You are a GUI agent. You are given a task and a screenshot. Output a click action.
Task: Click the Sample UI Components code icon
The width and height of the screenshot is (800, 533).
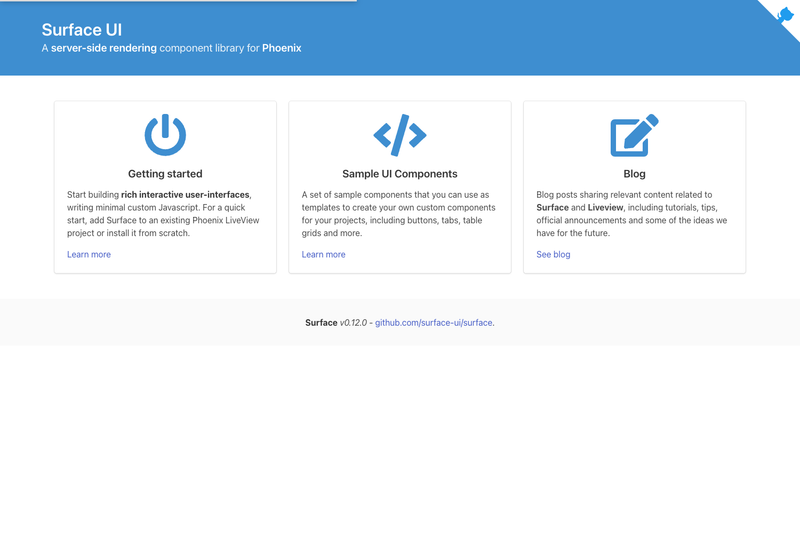click(400, 135)
